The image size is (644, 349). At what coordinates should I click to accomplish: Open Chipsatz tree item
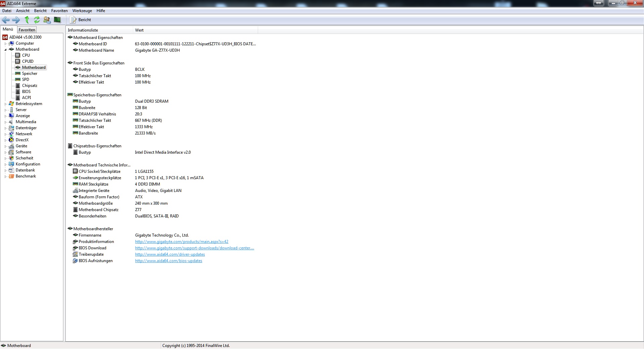(x=30, y=86)
